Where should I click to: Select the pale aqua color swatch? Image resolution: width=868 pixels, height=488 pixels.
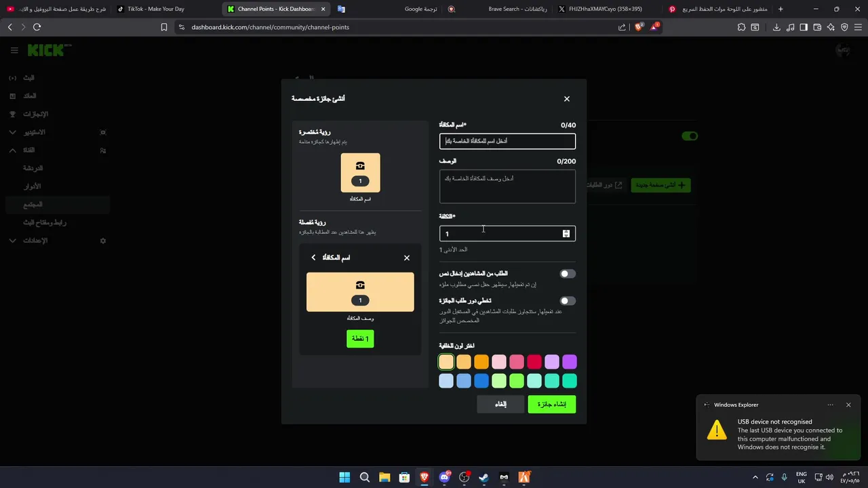tap(534, 381)
